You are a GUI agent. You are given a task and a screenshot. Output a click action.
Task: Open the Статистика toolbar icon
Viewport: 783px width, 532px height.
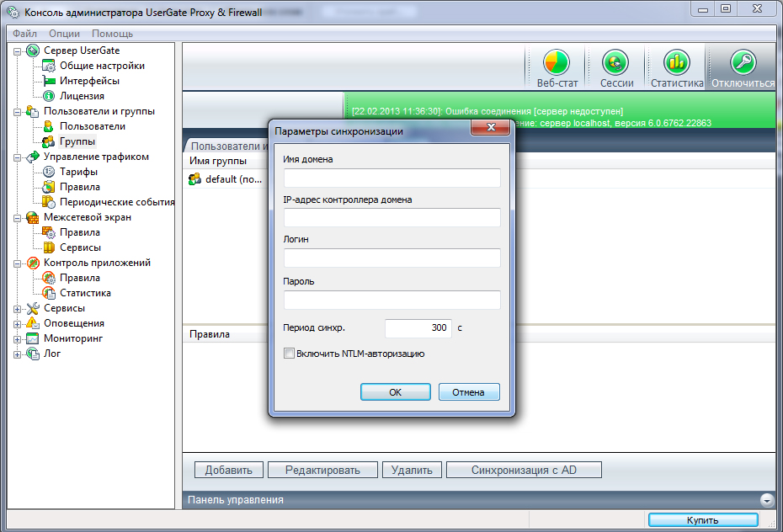click(676, 62)
